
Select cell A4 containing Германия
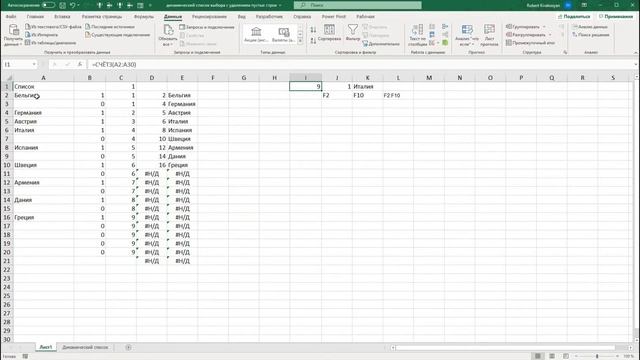click(43, 113)
